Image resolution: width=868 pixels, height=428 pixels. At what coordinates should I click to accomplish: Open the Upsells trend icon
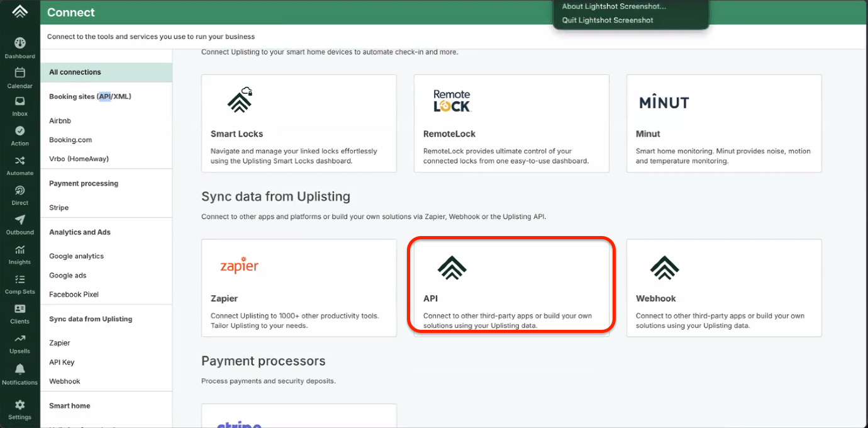[20, 339]
